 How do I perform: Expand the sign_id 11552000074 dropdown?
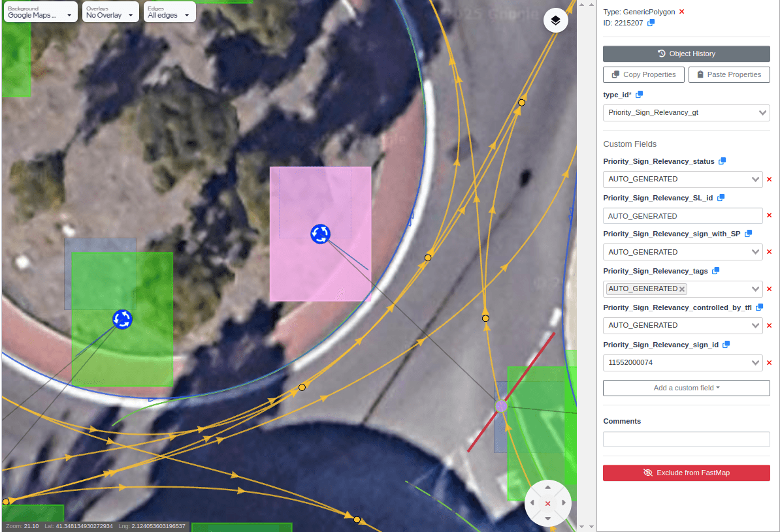683,363
